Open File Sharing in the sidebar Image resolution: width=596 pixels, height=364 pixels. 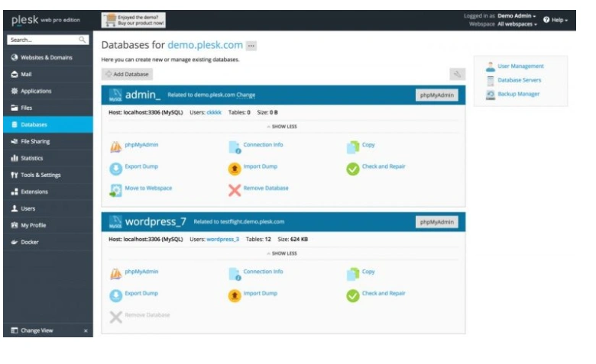(x=48, y=141)
